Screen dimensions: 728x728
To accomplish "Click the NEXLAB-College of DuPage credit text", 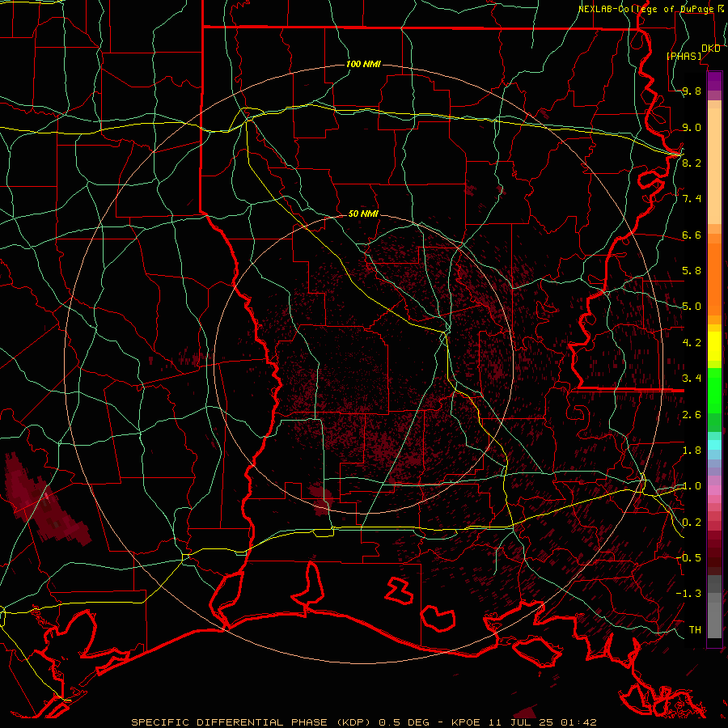I will [650, 9].
